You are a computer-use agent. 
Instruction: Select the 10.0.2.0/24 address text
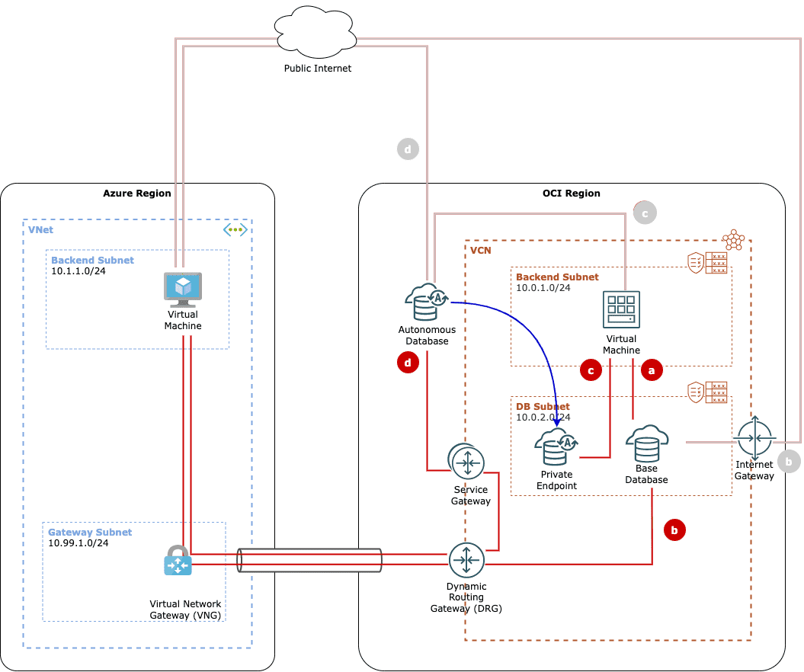click(543, 418)
